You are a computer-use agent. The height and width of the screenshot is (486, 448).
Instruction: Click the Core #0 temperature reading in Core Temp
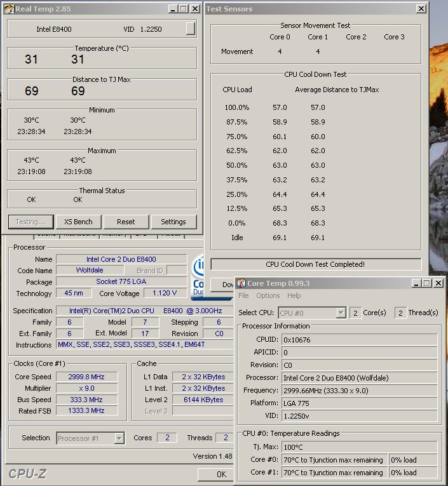click(x=334, y=460)
